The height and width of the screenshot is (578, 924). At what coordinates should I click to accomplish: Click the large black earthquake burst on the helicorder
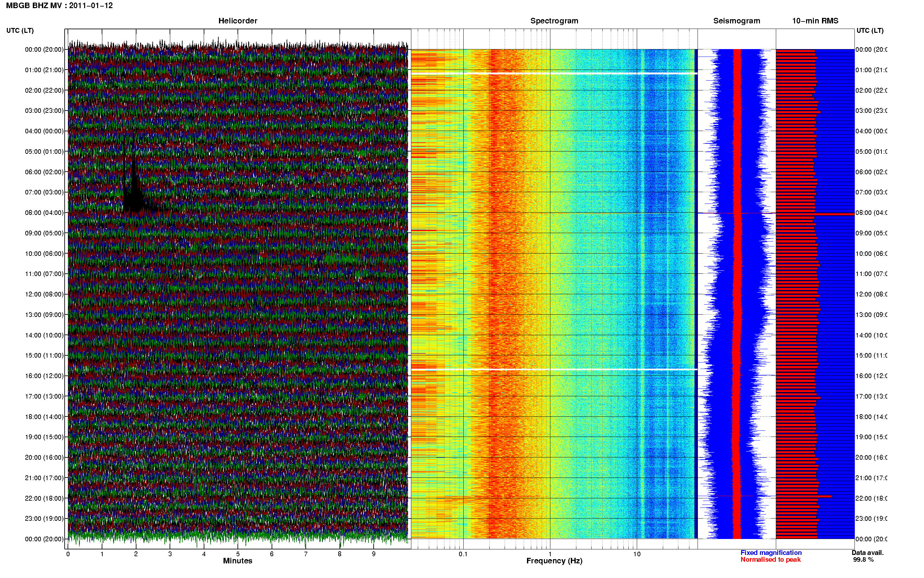pos(134,191)
